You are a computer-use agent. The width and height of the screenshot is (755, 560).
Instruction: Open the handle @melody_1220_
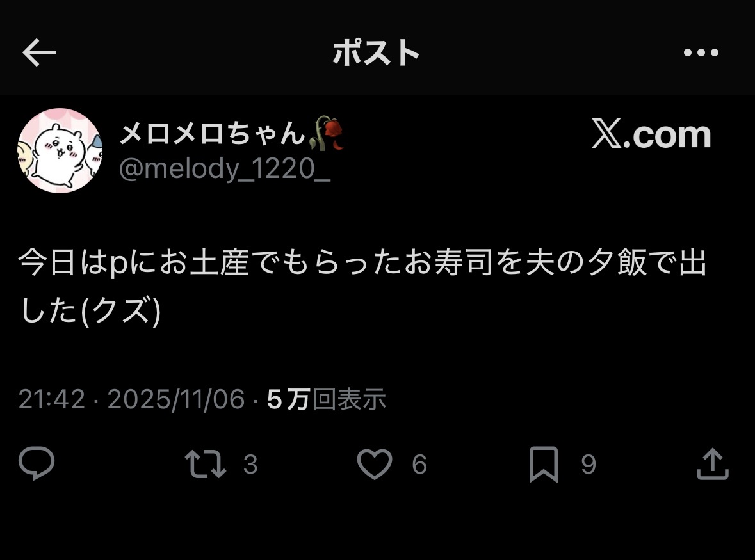click(x=224, y=169)
